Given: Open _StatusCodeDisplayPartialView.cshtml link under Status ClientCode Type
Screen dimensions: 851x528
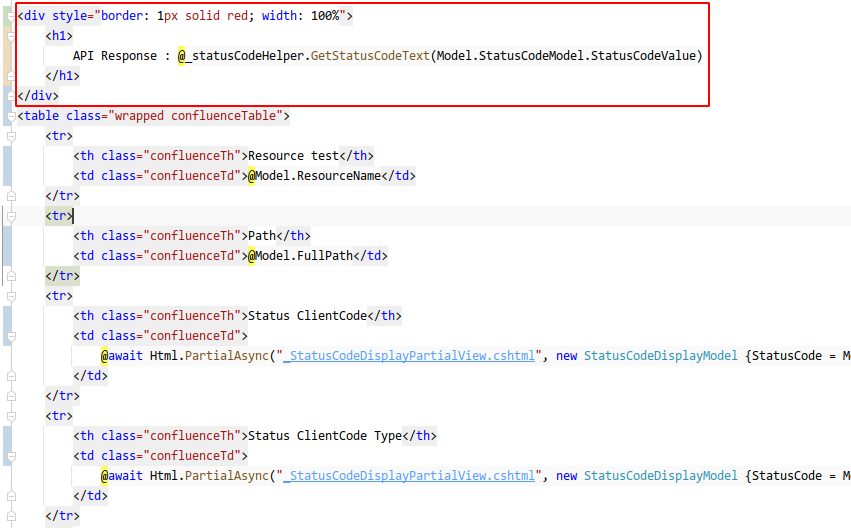Looking at the screenshot, I should 409,476.
